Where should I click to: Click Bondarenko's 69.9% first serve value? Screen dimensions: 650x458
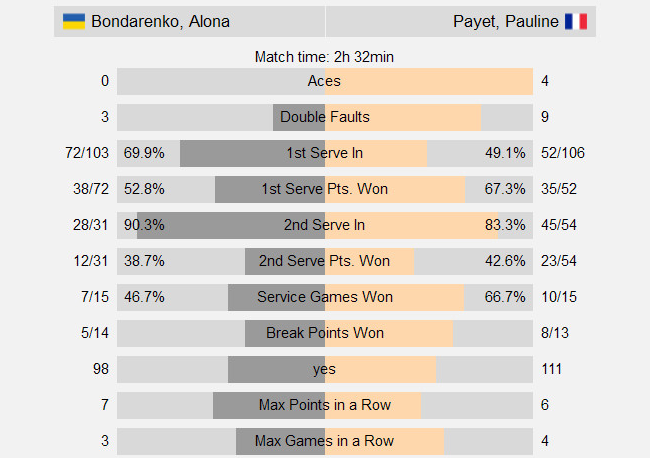coord(145,153)
